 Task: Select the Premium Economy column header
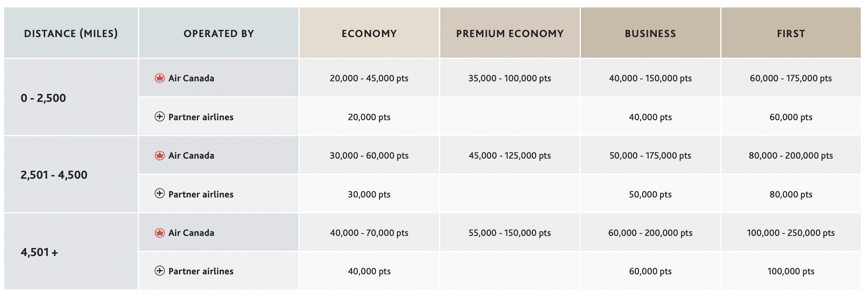(510, 34)
